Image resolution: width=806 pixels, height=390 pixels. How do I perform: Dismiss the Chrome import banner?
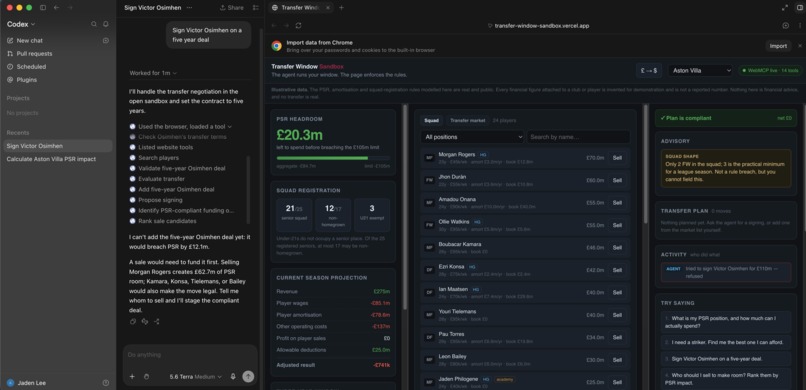coord(799,46)
